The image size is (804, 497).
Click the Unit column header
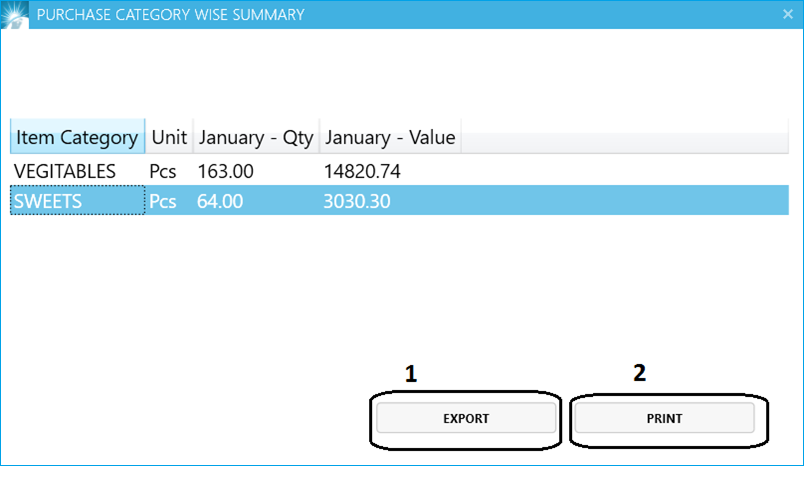coord(169,136)
